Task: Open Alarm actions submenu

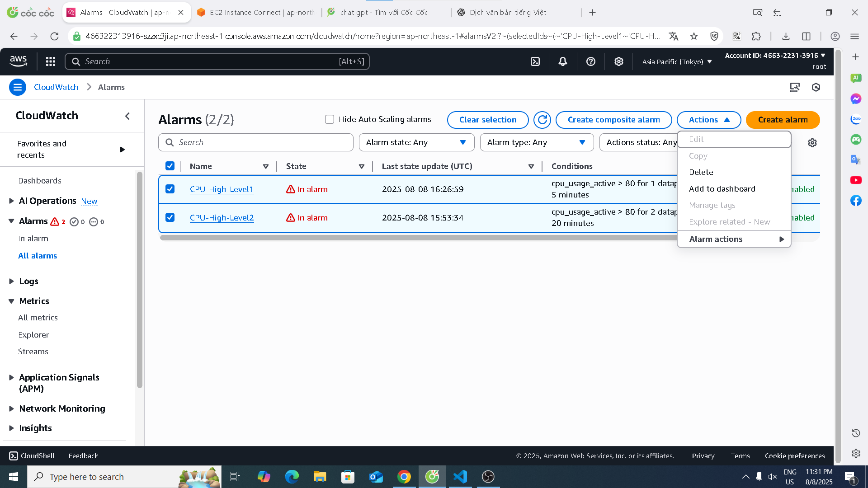Action: pos(715,239)
